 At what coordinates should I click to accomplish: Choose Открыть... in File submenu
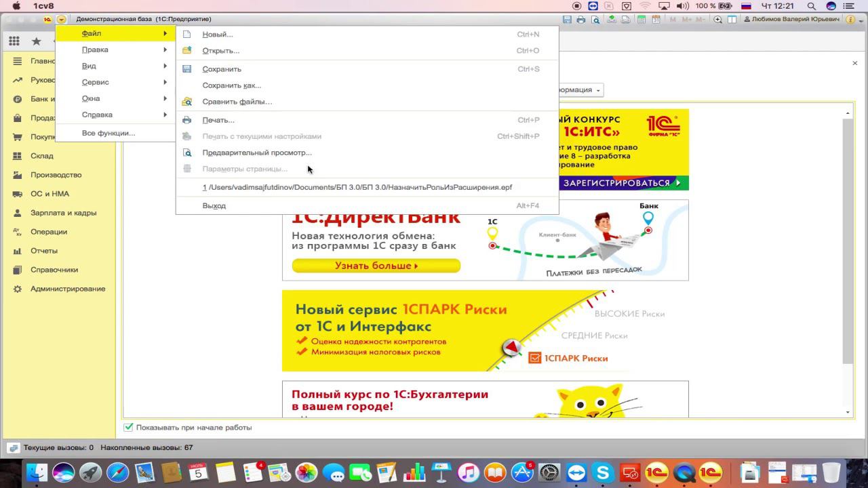tap(367, 50)
